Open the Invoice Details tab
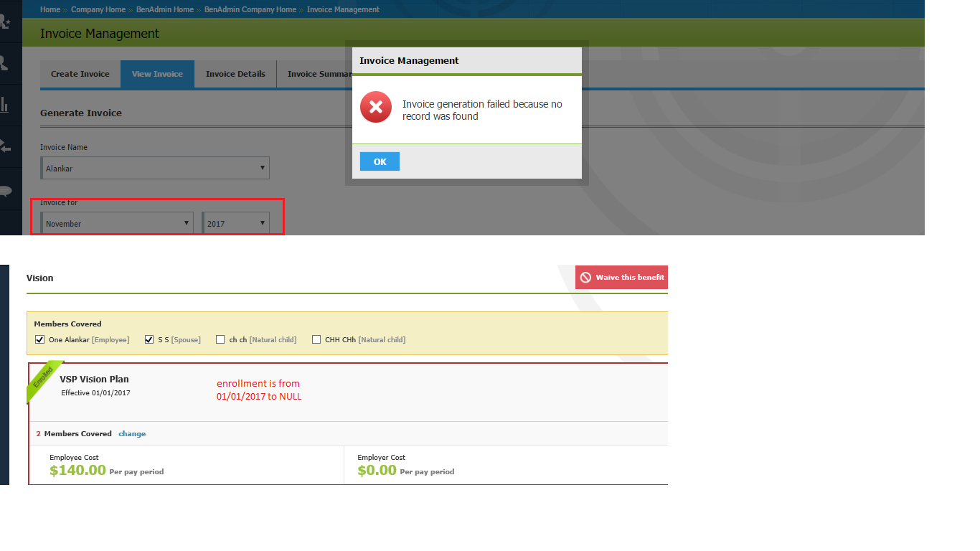 click(x=235, y=74)
